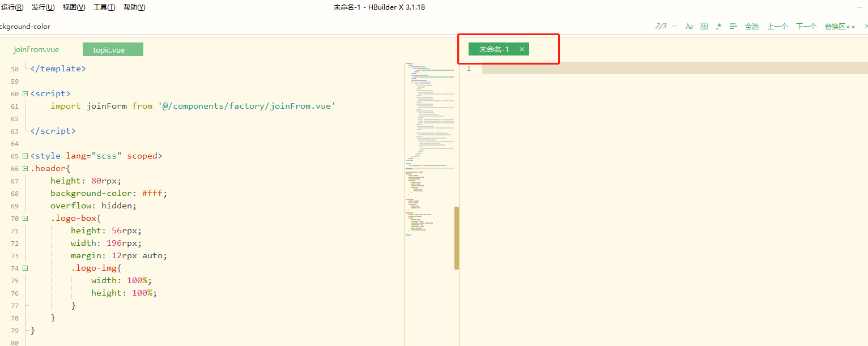
Task: Open the 工具(T) menu
Action: point(104,7)
